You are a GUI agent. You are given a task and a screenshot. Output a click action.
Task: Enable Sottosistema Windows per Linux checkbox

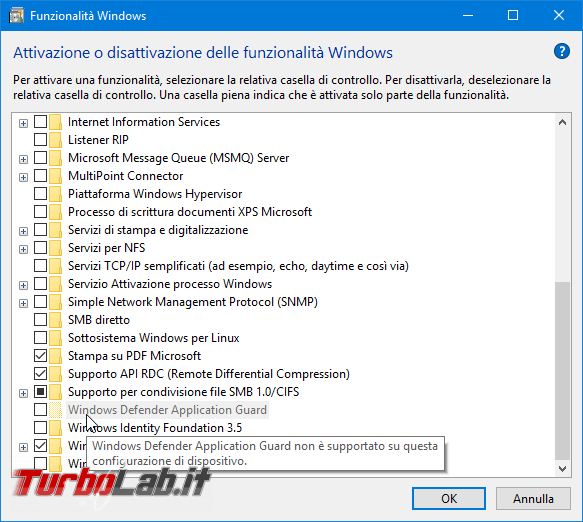[41, 337]
